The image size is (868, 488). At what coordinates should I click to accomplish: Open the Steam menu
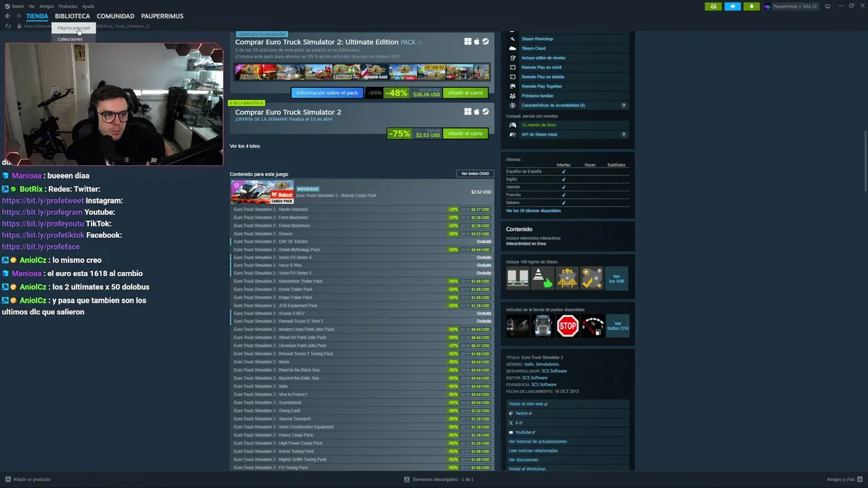pos(15,6)
